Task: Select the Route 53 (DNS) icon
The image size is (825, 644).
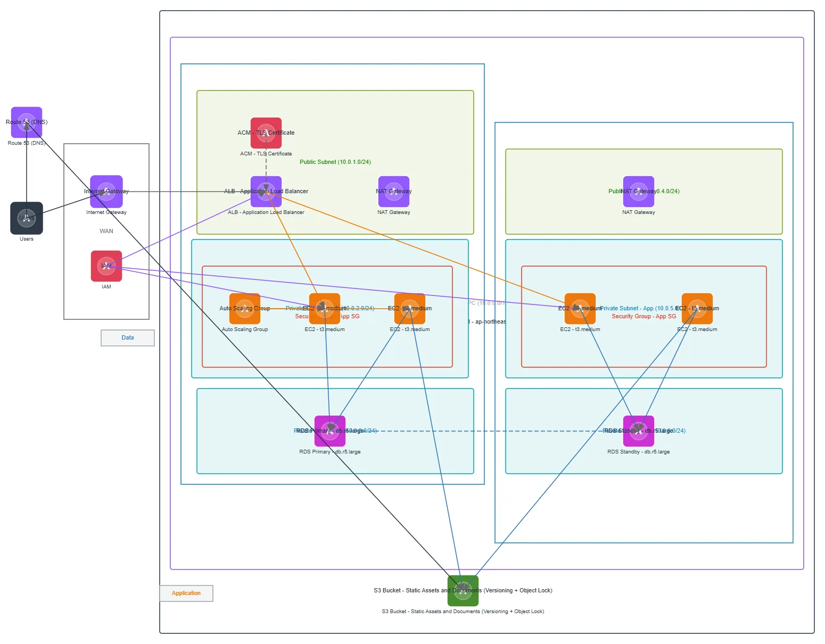Action: click(27, 122)
